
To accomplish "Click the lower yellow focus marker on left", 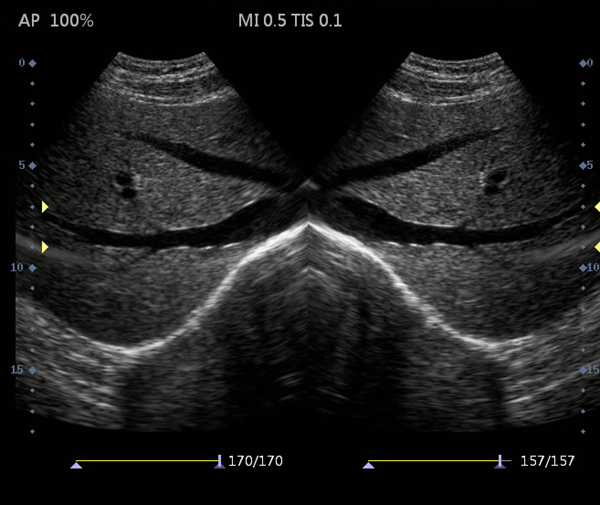I will (x=44, y=246).
